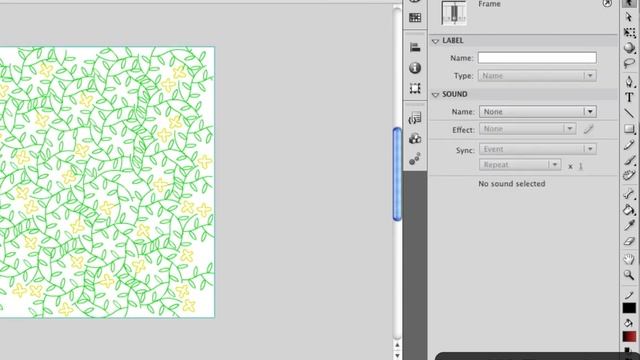The height and width of the screenshot is (360, 640).
Task: Select the Text tool
Action: [629, 97]
